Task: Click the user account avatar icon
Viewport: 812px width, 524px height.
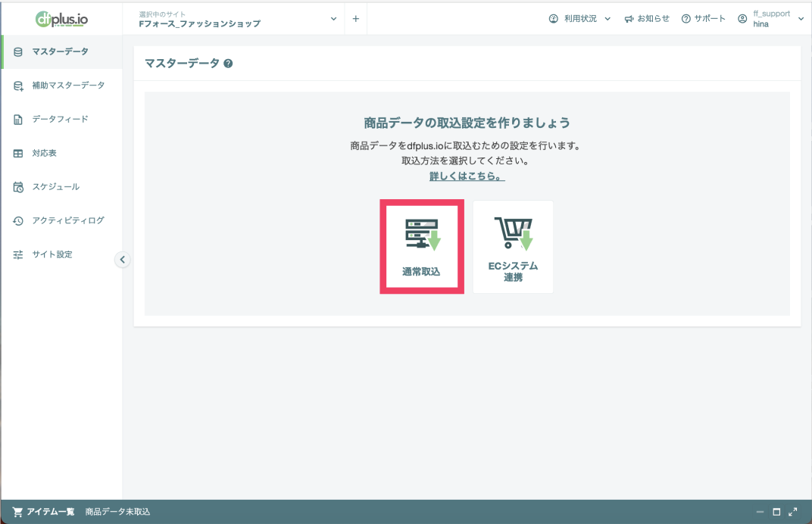Action: click(742, 19)
